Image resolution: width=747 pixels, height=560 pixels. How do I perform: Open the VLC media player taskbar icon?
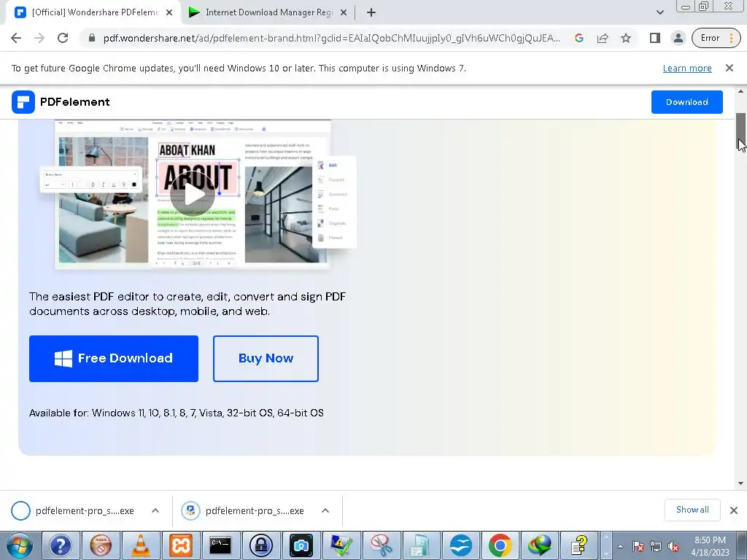[140, 545]
